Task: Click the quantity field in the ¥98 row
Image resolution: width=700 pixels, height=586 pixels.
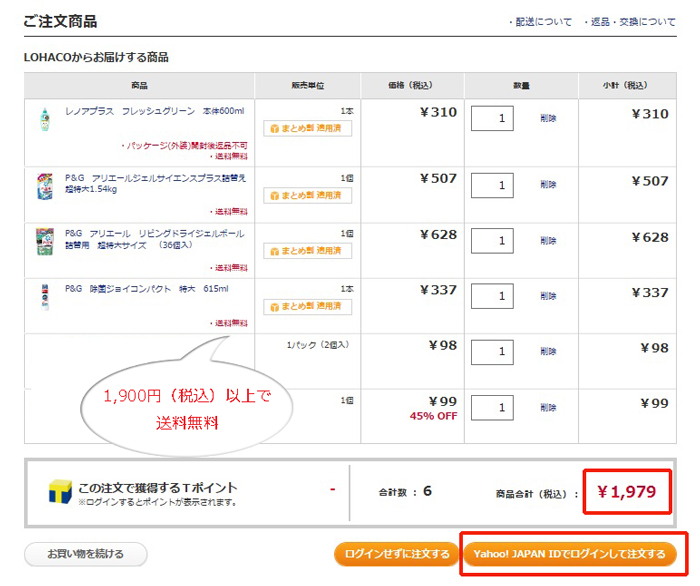Action: (492, 352)
